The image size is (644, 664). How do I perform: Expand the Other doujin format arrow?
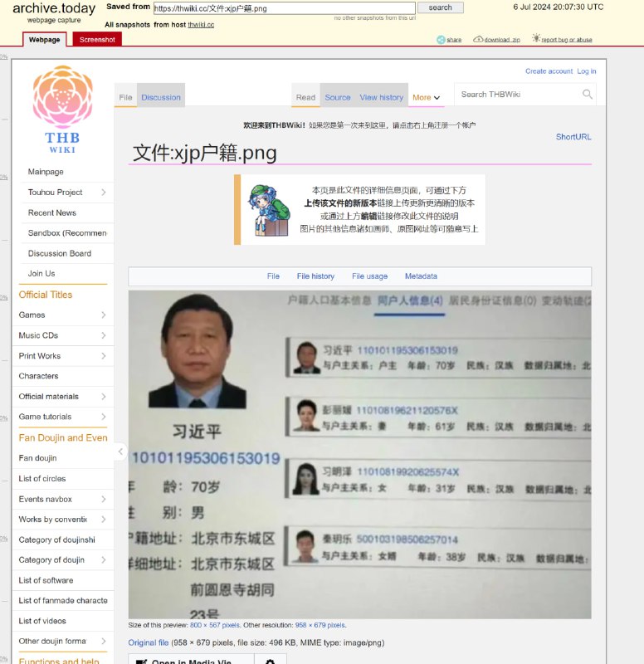pos(104,641)
